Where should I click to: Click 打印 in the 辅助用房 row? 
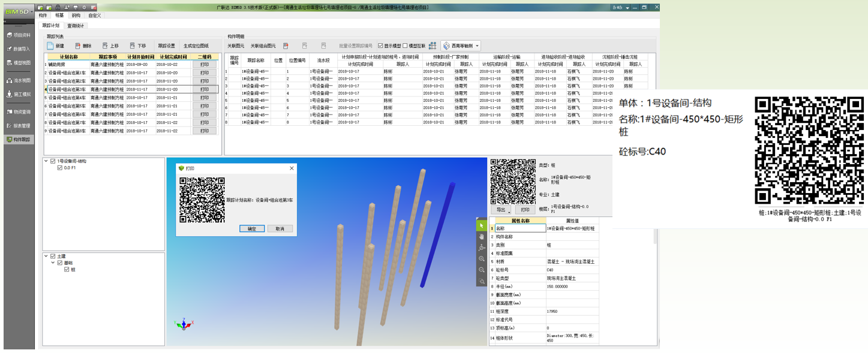(205, 64)
